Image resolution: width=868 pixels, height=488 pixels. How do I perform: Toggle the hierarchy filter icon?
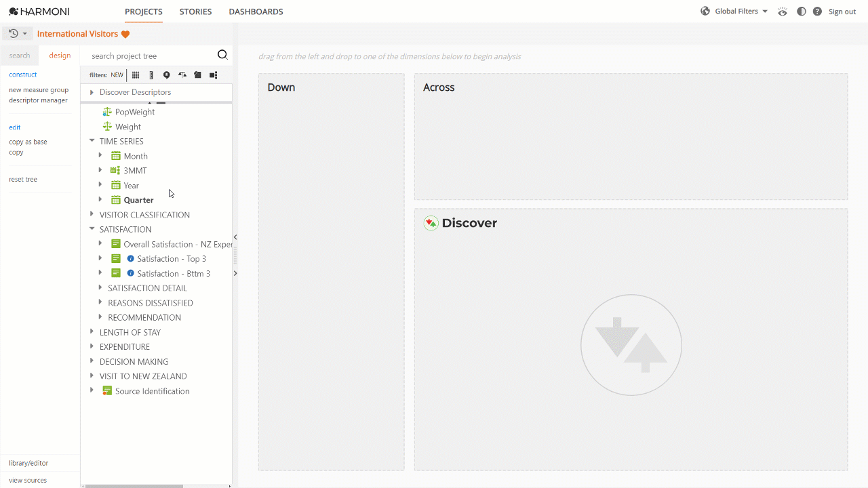tap(214, 75)
